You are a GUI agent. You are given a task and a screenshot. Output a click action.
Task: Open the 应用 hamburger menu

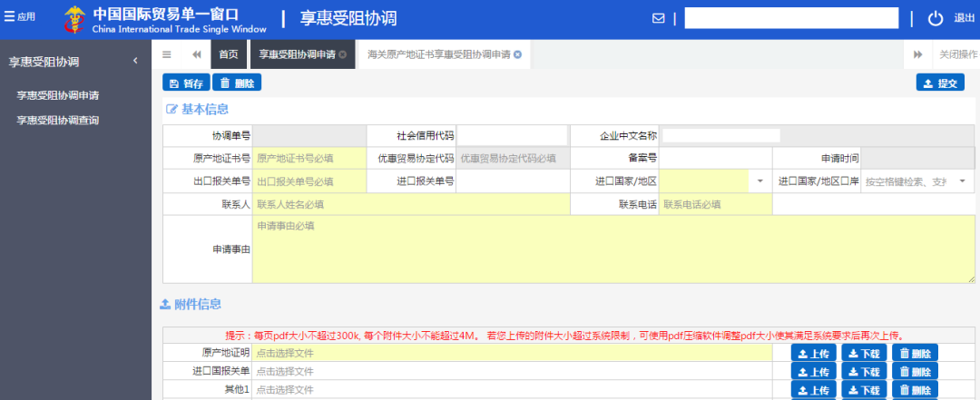[20, 17]
